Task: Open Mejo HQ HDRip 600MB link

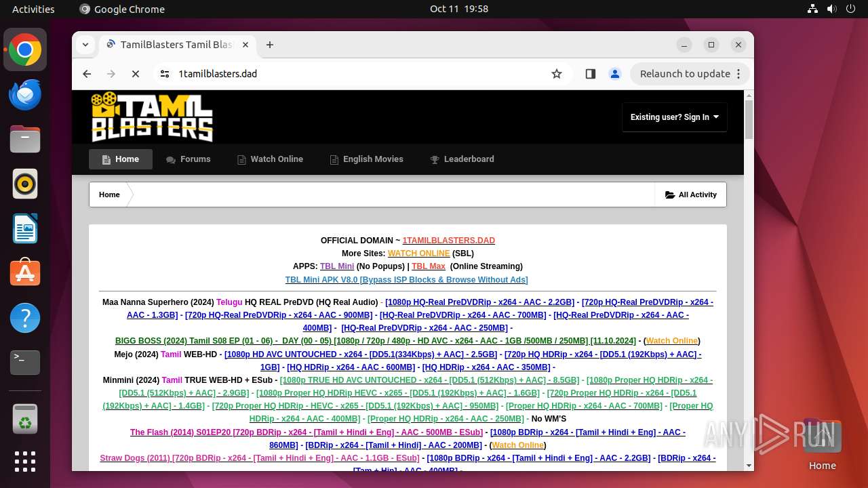Action: click(x=351, y=367)
